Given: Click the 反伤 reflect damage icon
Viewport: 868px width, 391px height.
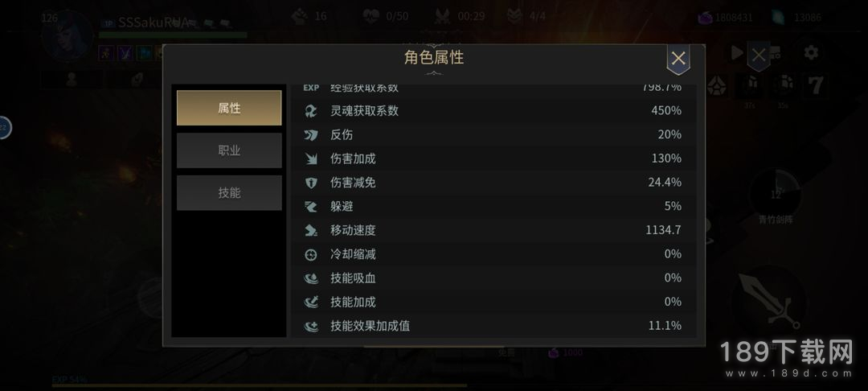Looking at the screenshot, I should point(311,134).
